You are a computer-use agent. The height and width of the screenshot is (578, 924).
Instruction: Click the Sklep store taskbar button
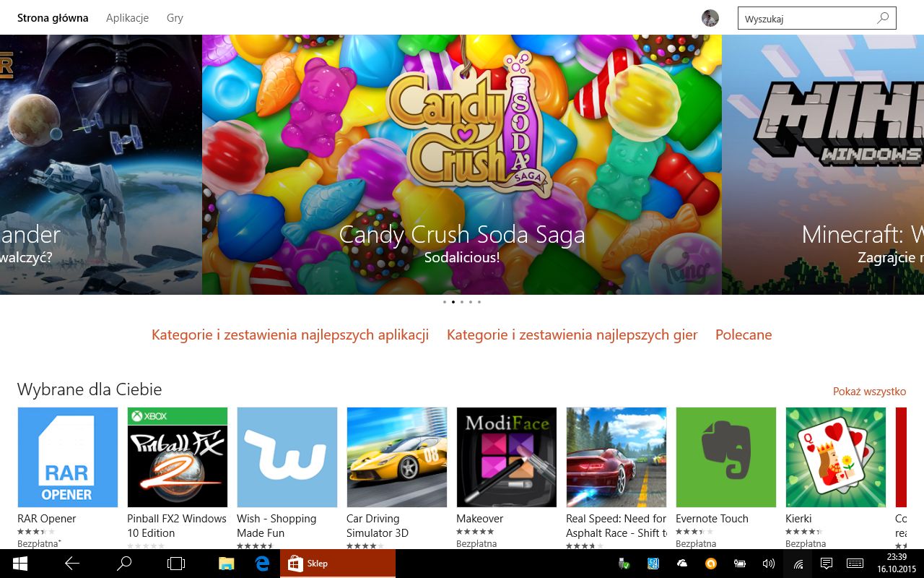(x=338, y=564)
